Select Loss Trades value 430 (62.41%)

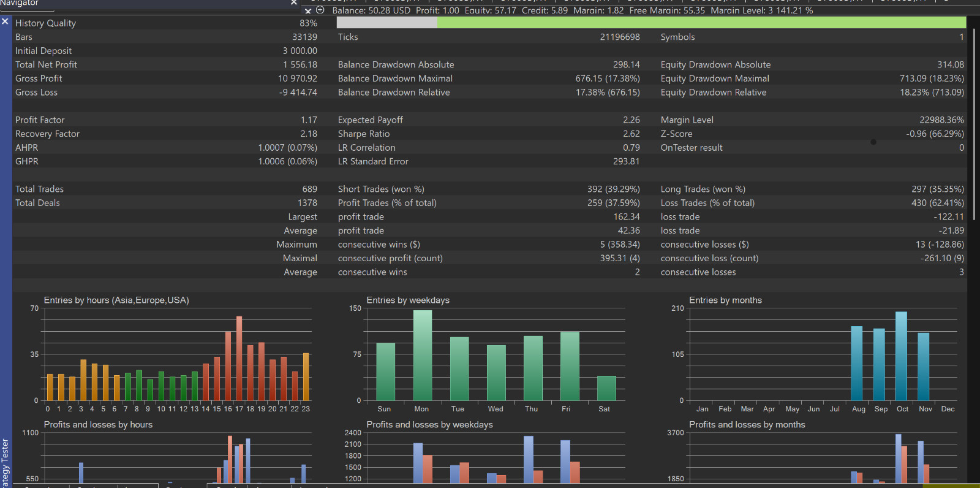click(x=938, y=203)
